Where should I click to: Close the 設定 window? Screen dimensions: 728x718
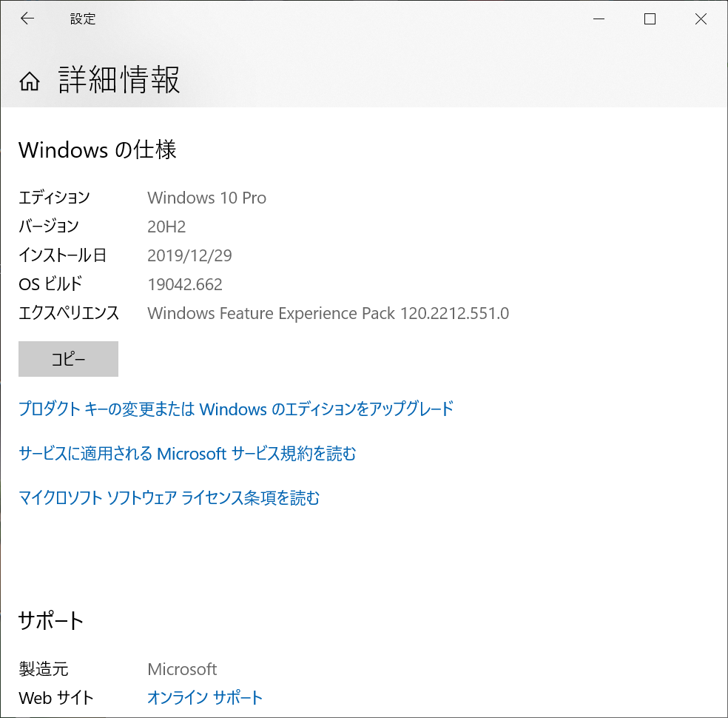point(701,19)
